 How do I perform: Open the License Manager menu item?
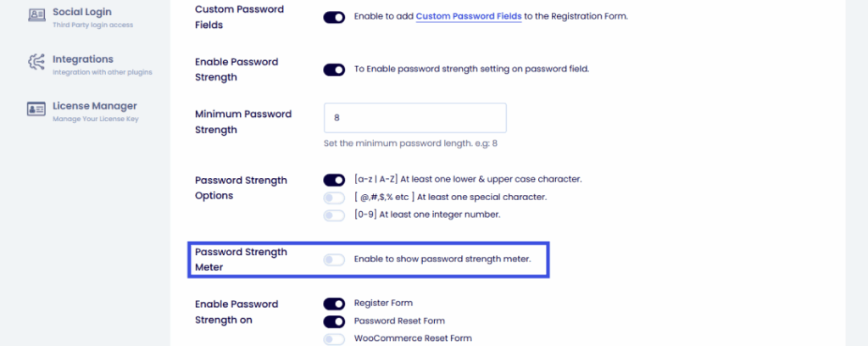pyautogui.click(x=94, y=106)
